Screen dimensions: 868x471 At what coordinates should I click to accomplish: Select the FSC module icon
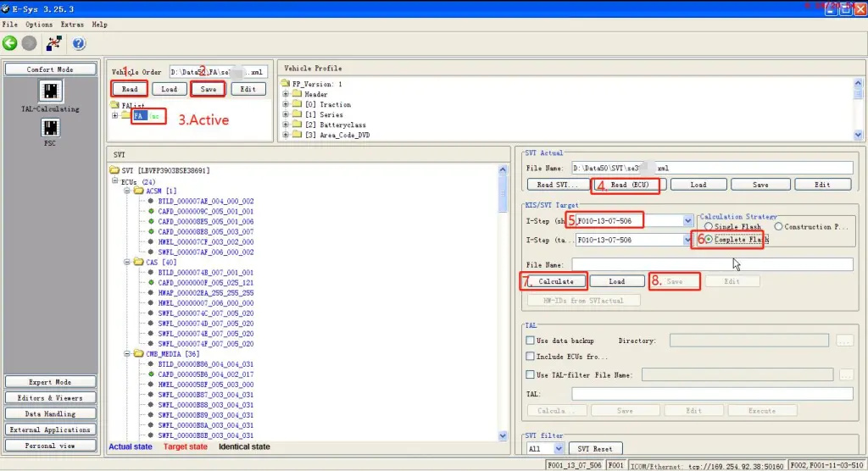50,128
